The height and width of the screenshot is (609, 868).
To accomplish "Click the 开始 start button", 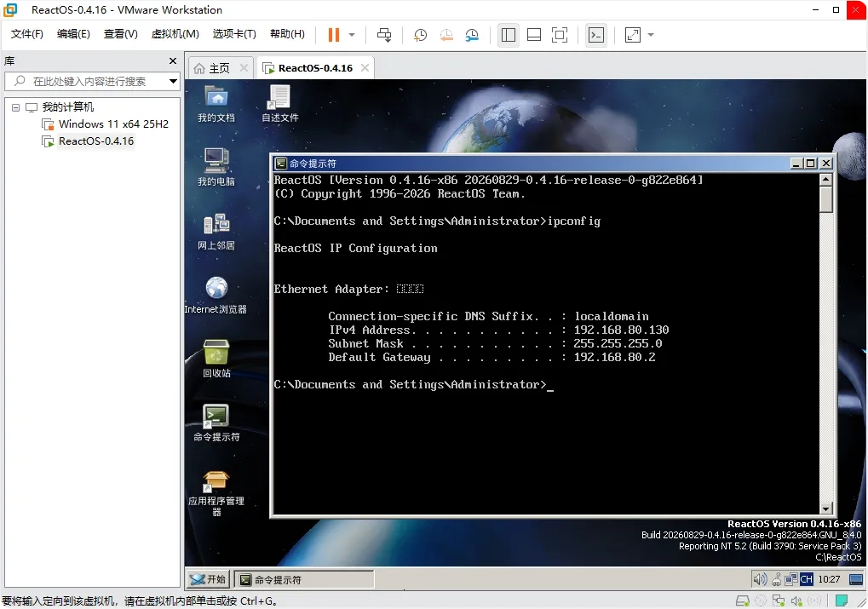I will coord(208,580).
